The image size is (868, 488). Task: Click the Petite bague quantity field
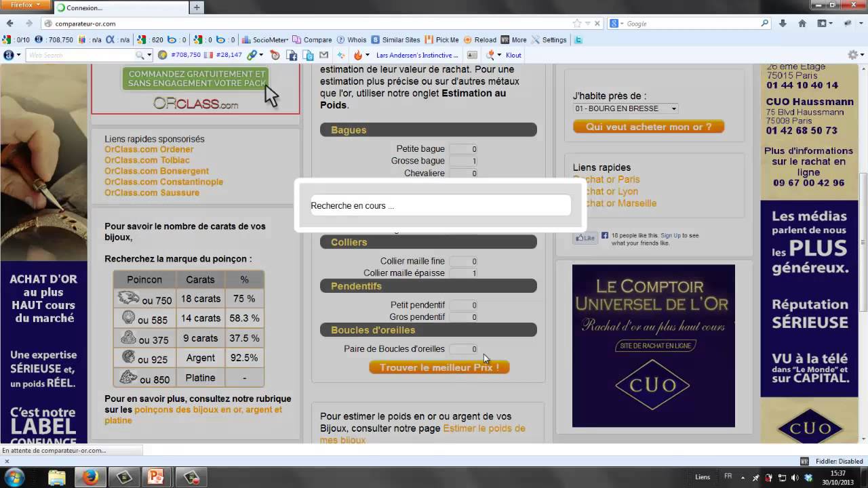[463, 149]
